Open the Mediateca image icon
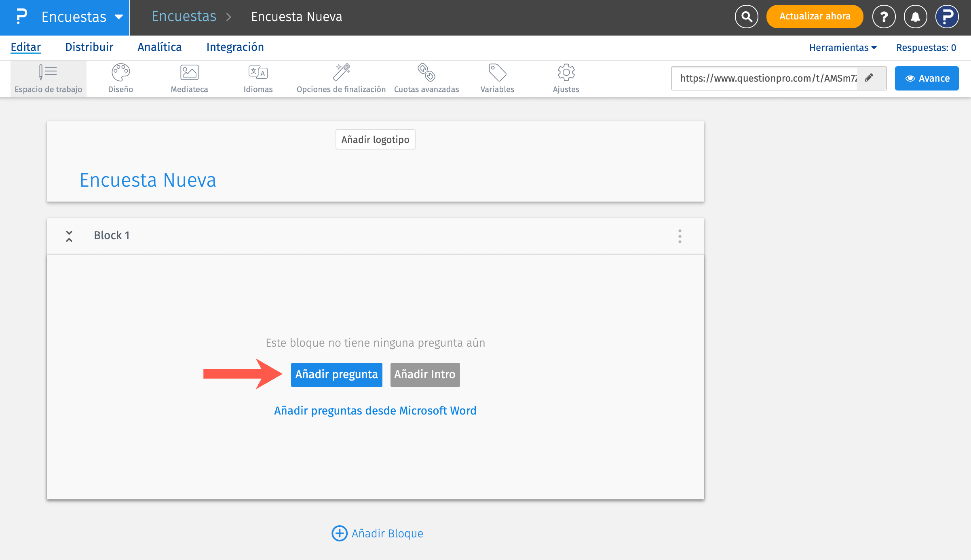This screenshot has height=560, width=971. click(189, 73)
